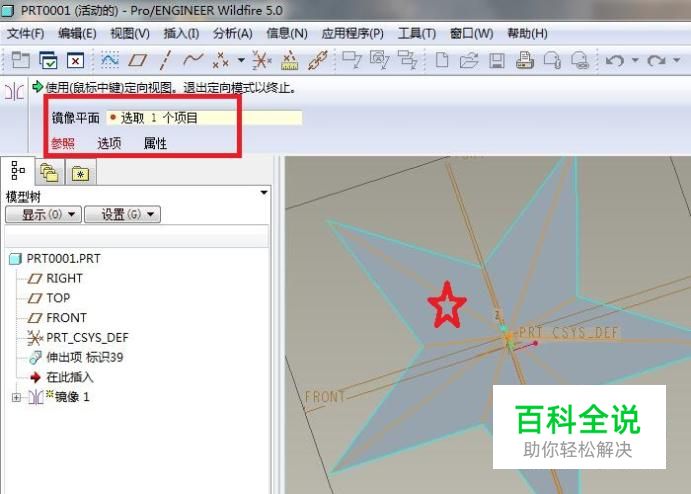Open the Undo history dropdown arrow
This screenshot has width=691, height=494.
coord(635,59)
